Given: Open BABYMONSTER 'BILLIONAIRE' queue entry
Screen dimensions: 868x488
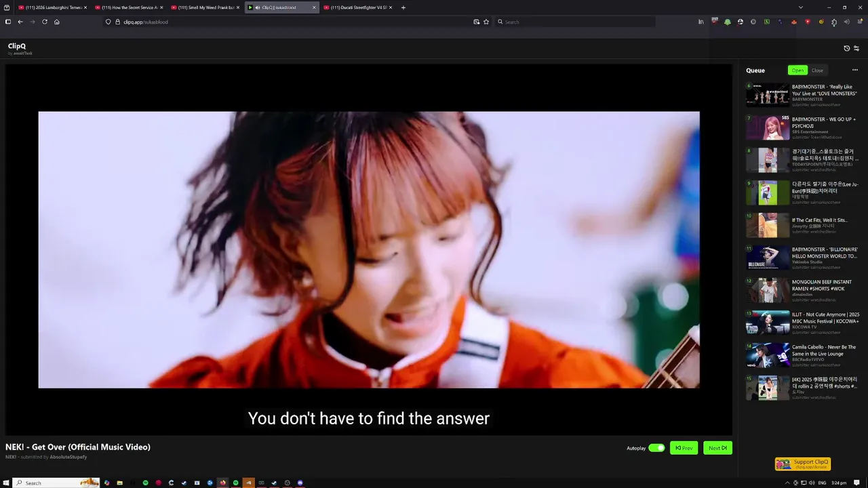Looking at the screenshot, I should coord(804,258).
